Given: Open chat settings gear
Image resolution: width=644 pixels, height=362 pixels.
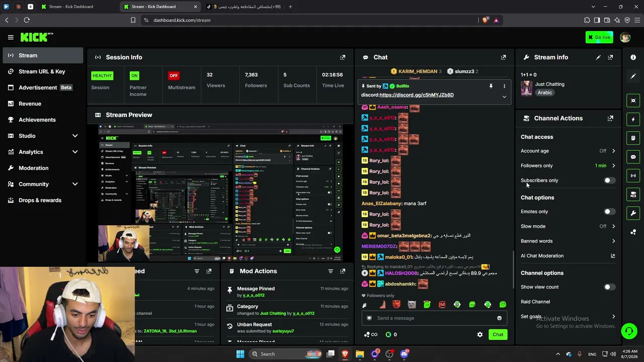Looking at the screenshot, I should point(480,335).
